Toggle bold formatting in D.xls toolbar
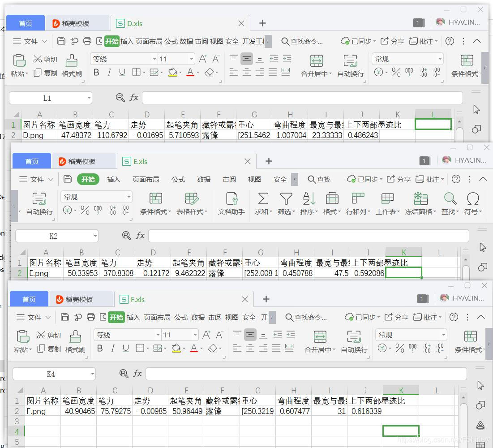Image resolution: width=493 pixels, height=448 pixels. [x=96, y=73]
